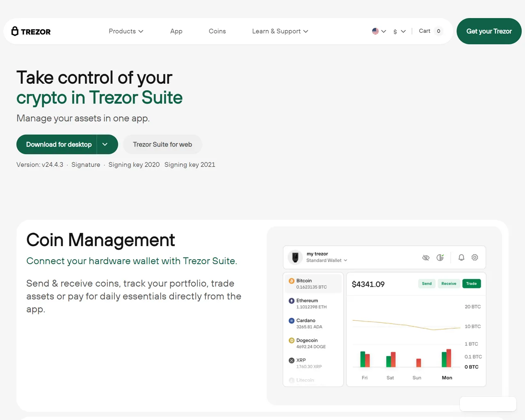Click the 3265.81 ADA balance text
The width and height of the screenshot is (525, 420).
pyautogui.click(x=309, y=327)
